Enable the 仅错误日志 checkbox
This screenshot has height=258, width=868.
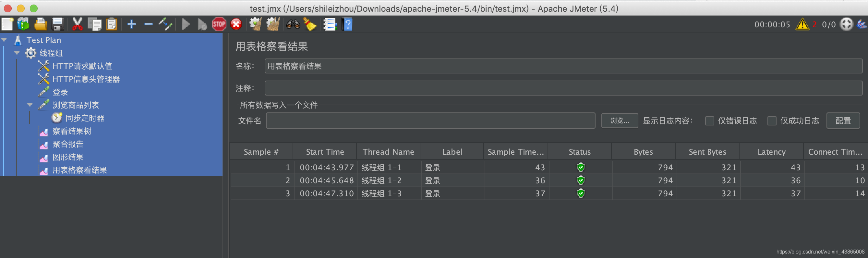pos(709,121)
